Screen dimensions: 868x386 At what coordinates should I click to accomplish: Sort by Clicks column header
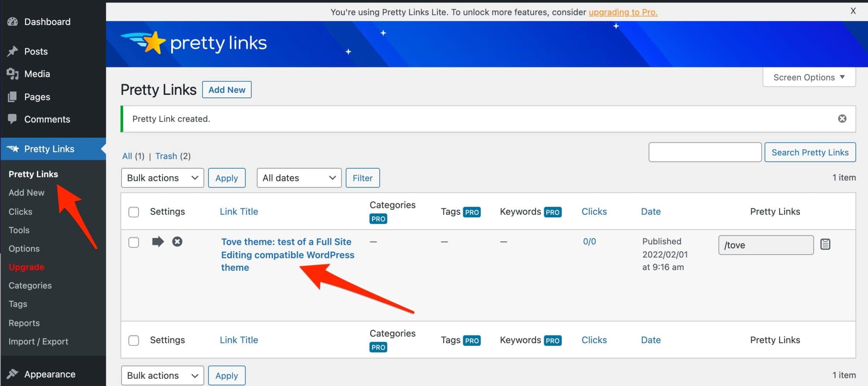pos(594,211)
